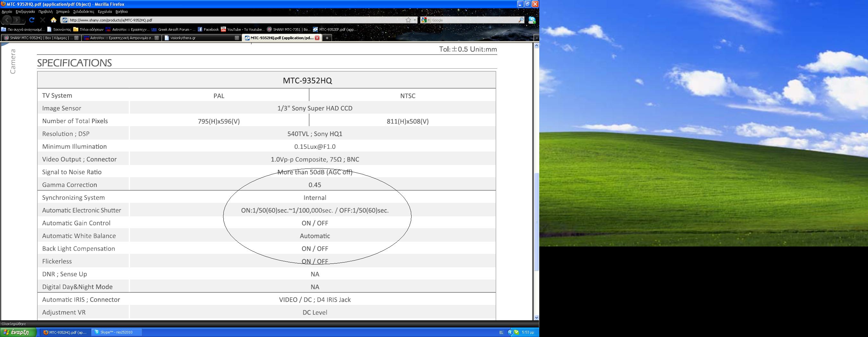Click the scrollbar up arrow
The height and width of the screenshot is (337, 868).
click(536, 46)
